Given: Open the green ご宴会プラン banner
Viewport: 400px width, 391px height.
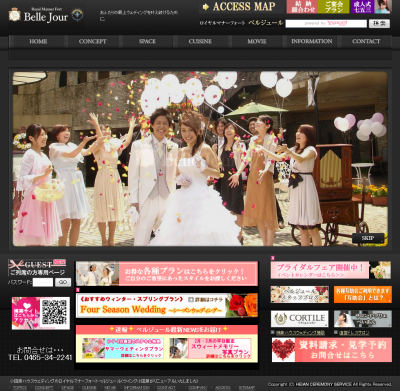Looking at the screenshot, I should point(333,7).
